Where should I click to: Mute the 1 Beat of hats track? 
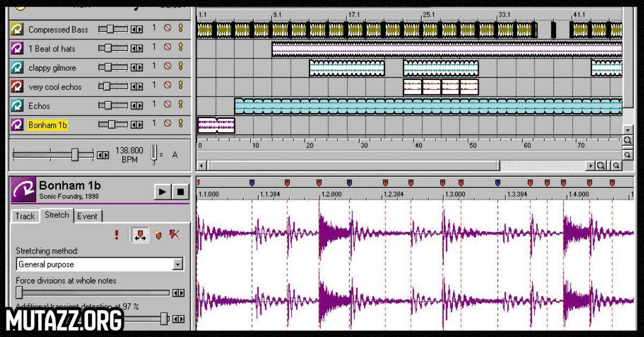point(167,48)
